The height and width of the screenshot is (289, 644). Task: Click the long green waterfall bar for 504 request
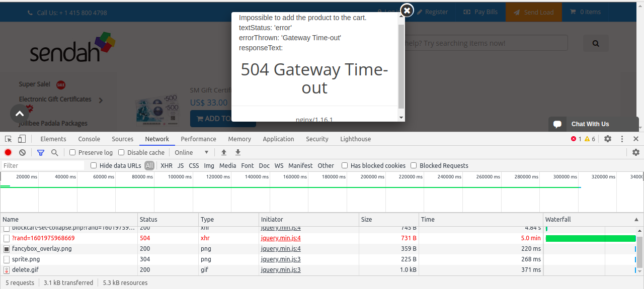(591, 238)
